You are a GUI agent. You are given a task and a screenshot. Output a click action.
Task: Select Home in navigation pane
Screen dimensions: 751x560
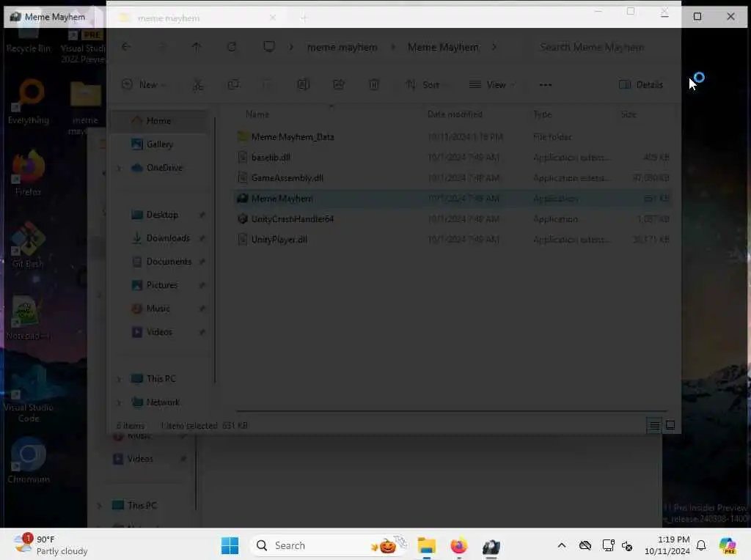(159, 121)
